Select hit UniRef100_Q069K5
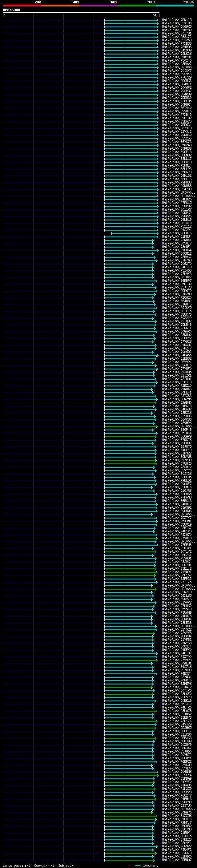This screenshot has height=868, width=197. pyautogui.click(x=177, y=26)
